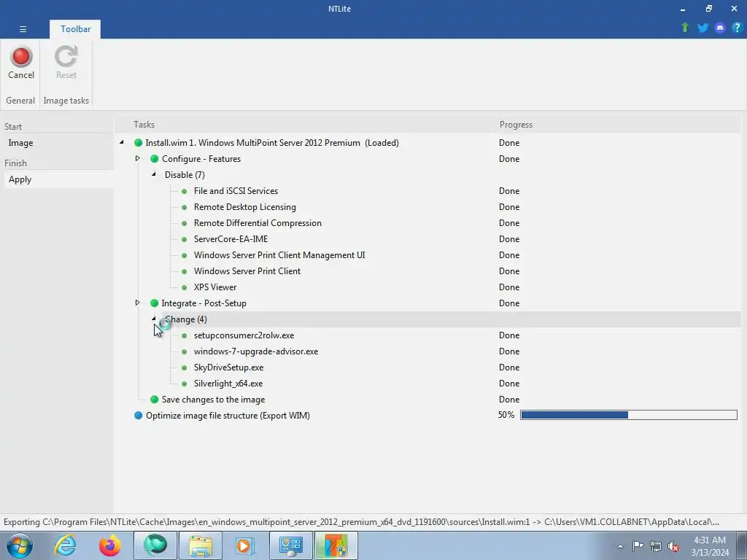Show hidden system tray icons
Image resolution: width=747 pixels, height=560 pixels.
tap(620, 546)
